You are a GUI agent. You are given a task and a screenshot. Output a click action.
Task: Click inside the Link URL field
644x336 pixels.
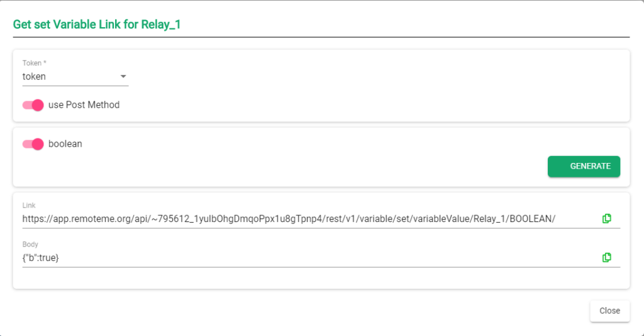tap(289, 219)
